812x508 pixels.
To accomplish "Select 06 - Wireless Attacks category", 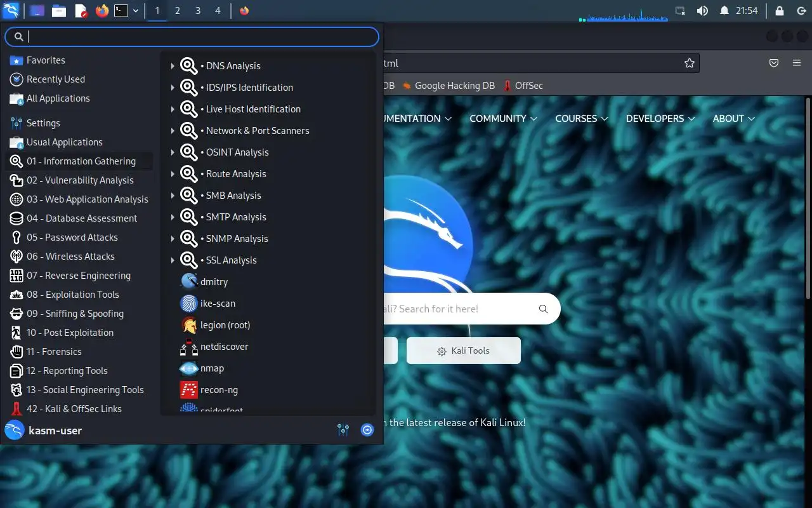I will (79, 257).
